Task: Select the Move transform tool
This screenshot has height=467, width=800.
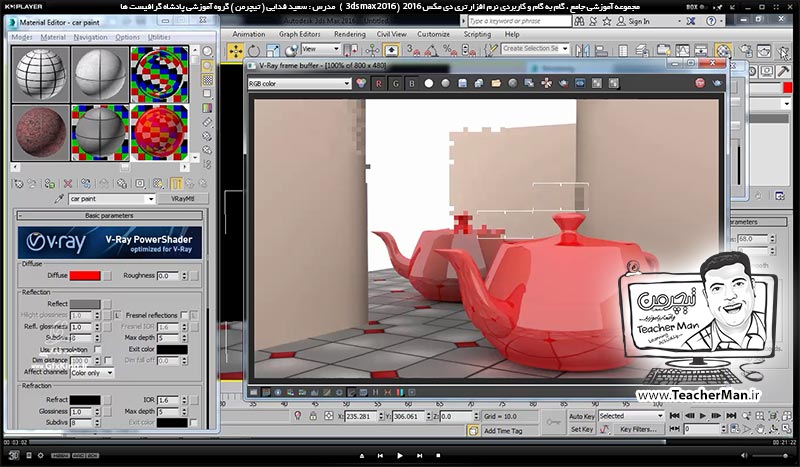Action: pyautogui.click(x=236, y=51)
